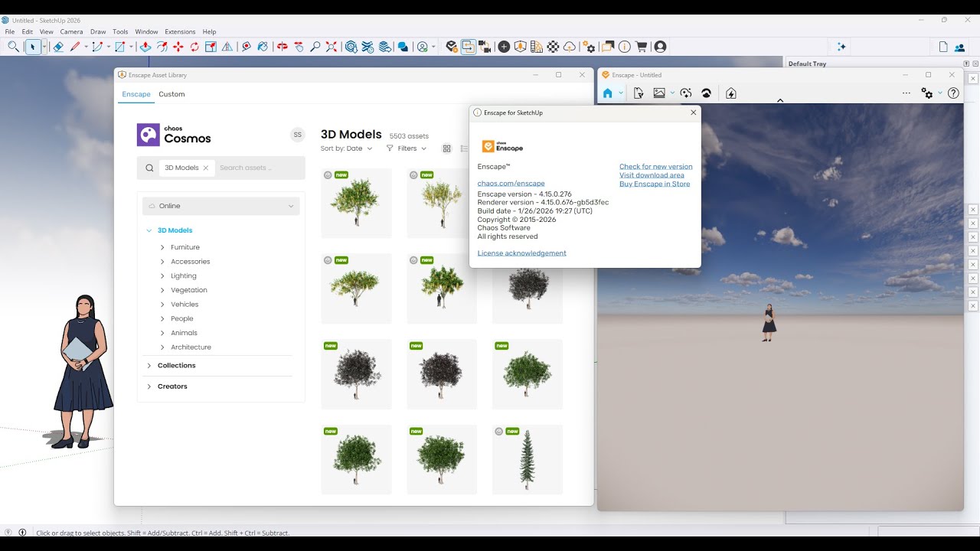Activate the Select arrow tool
Image resolution: width=980 pixels, height=551 pixels.
[x=32, y=47]
